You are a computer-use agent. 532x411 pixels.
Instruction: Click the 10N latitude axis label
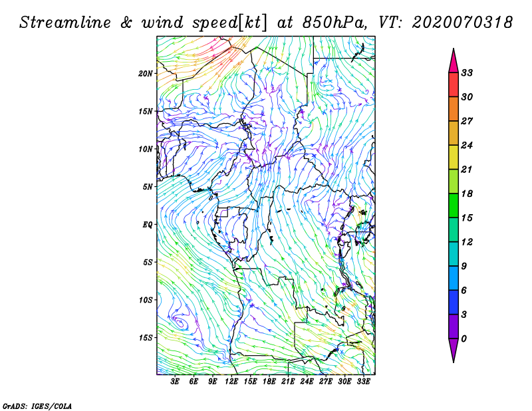point(146,149)
